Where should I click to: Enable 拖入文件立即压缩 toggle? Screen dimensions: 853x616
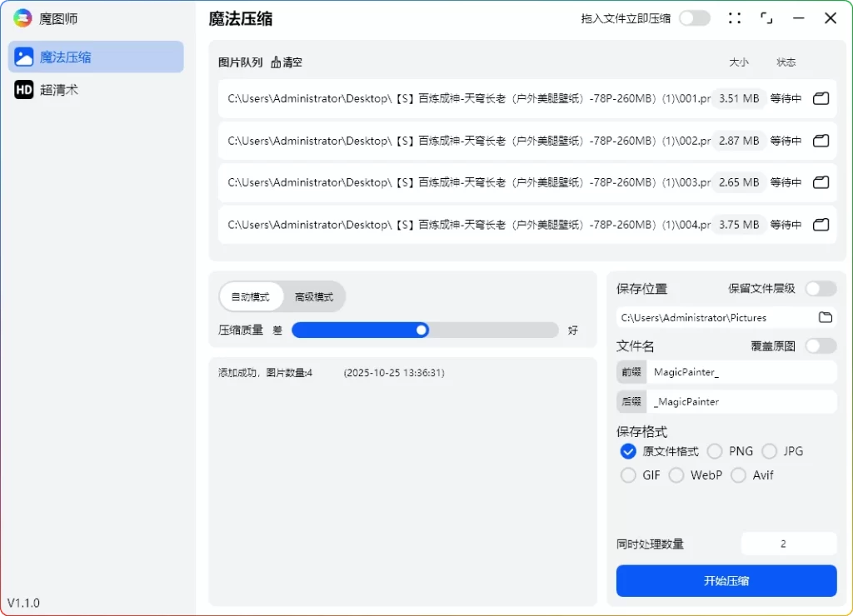[x=694, y=18]
